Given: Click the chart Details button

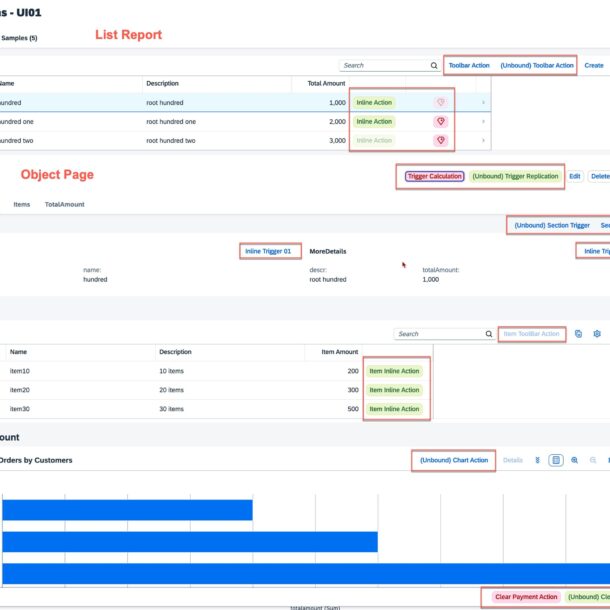Looking at the screenshot, I should coord(512,460).
